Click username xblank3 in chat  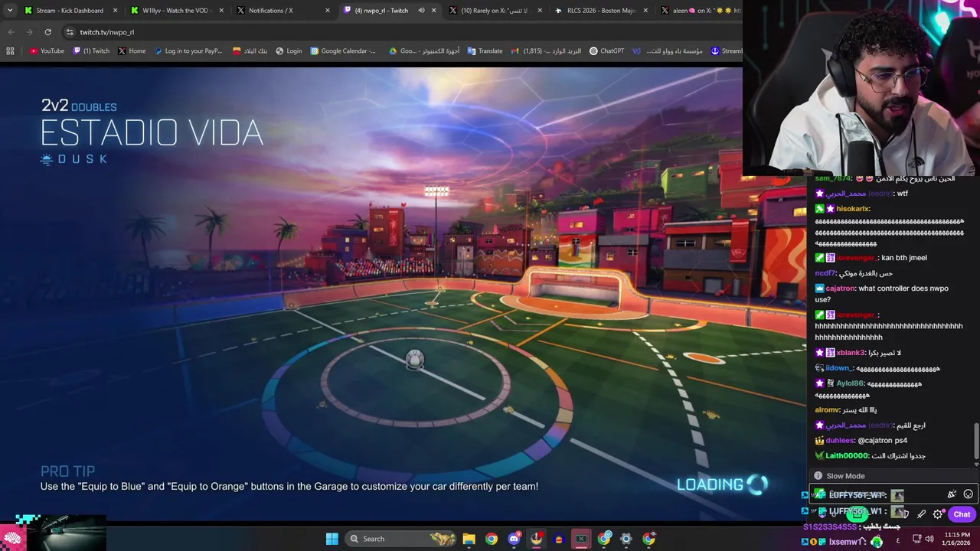point(851,353)
